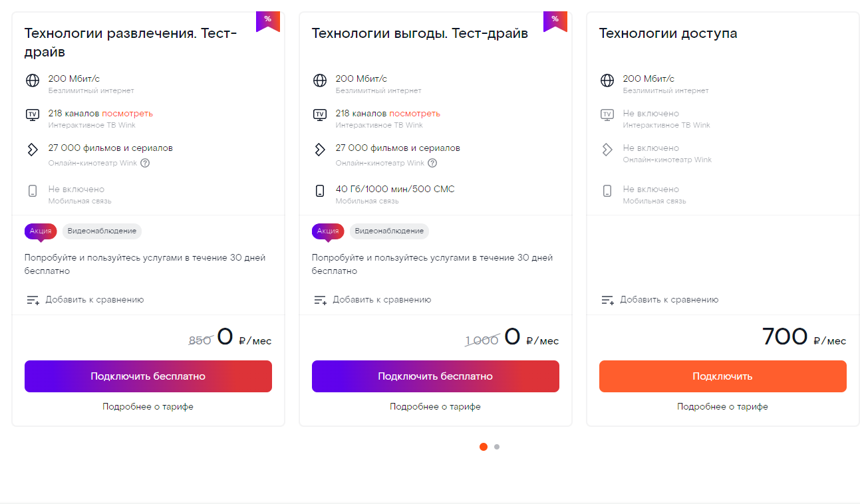Open Подробнее о тарифе for Технологии доступа
The image size is (860, 504).
(722, 406)
